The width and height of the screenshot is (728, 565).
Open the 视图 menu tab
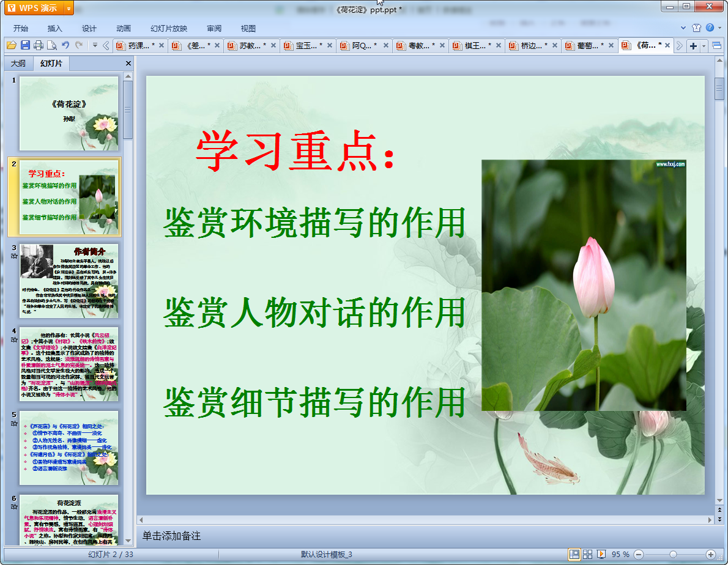click(x=248, y=28)
